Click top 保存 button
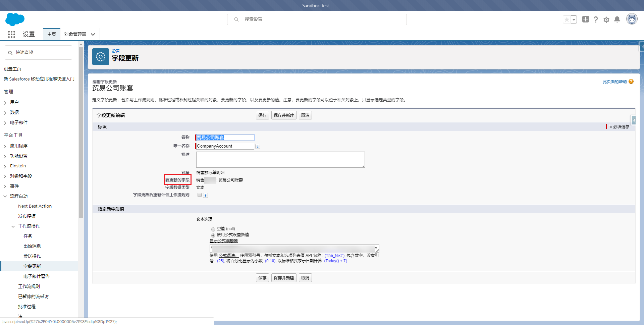 262,115
